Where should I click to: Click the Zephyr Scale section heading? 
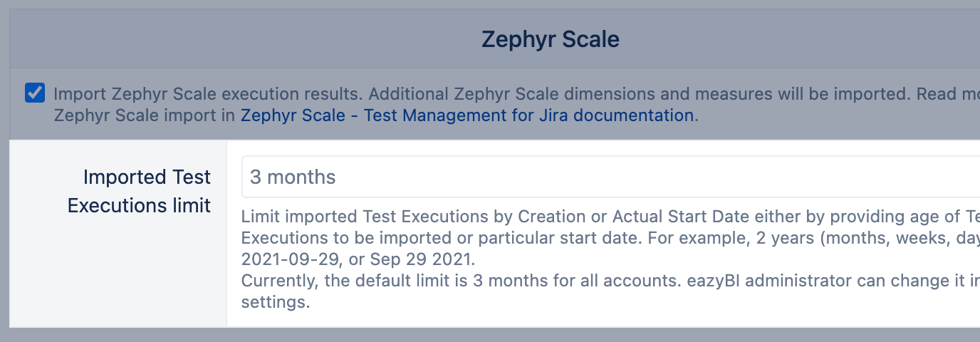[550, 39]
